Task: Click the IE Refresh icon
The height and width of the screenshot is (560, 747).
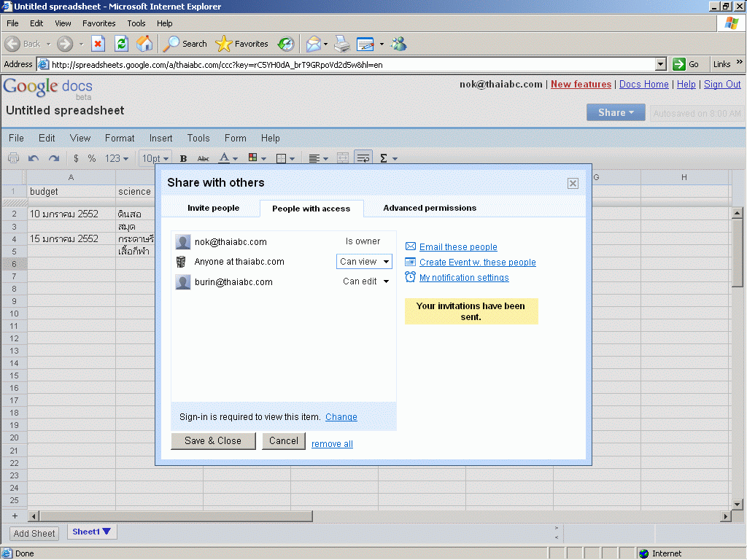Action: pos(121,44)
